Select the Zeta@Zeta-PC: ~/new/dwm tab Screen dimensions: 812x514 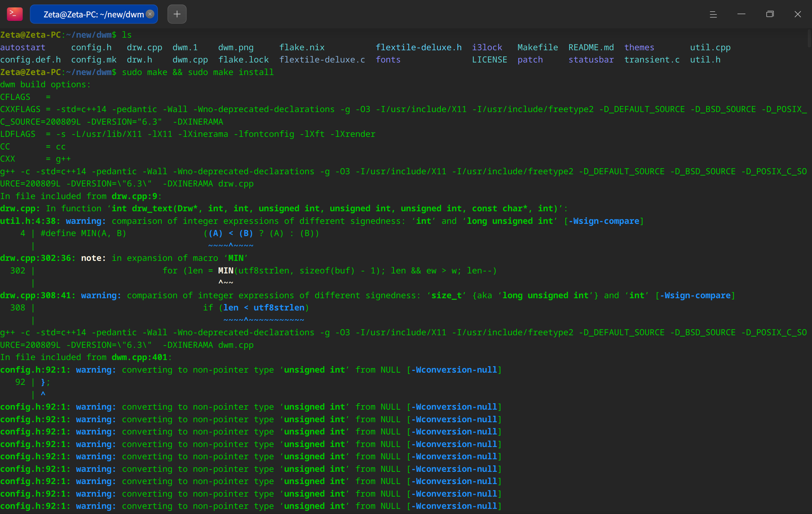(x=94, y=14)
